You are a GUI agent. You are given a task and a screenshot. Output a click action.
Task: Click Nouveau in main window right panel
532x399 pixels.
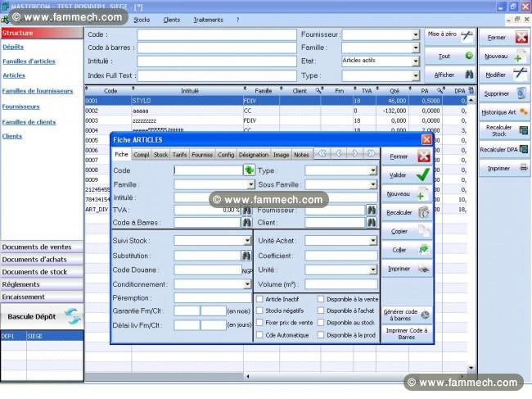504,57
